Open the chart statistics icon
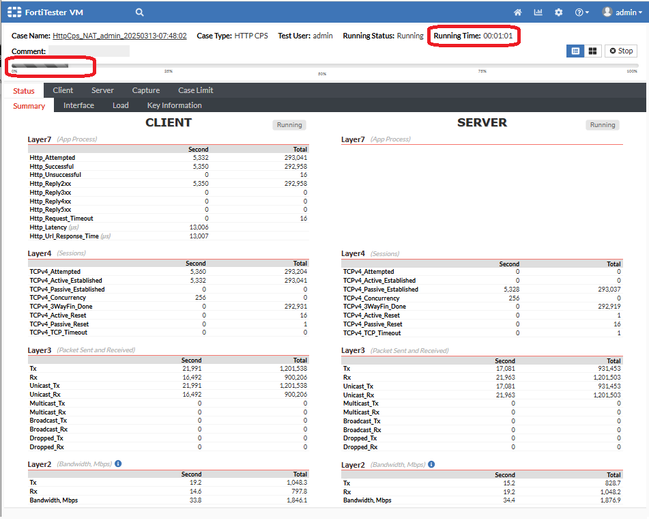 pos(538,12)
